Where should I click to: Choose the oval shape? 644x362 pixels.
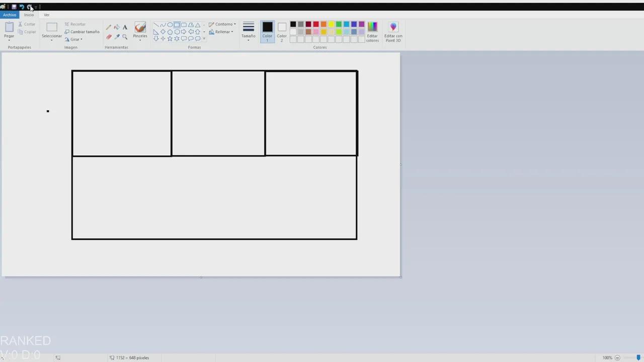point(170,24)
